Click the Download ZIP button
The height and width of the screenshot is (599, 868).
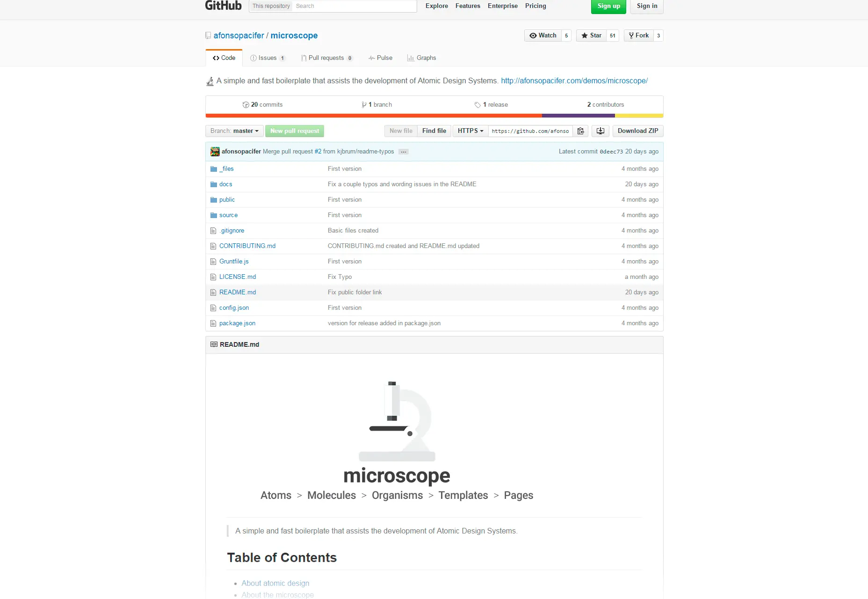637,131
